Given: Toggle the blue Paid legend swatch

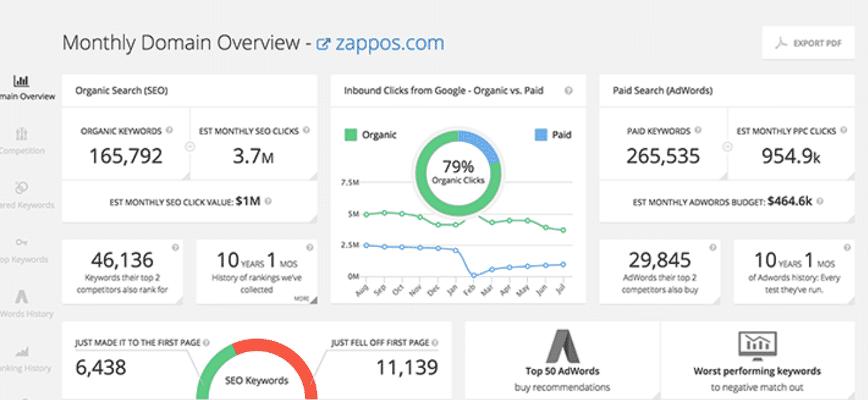Looking at the screenshot, I should [541, 135].
